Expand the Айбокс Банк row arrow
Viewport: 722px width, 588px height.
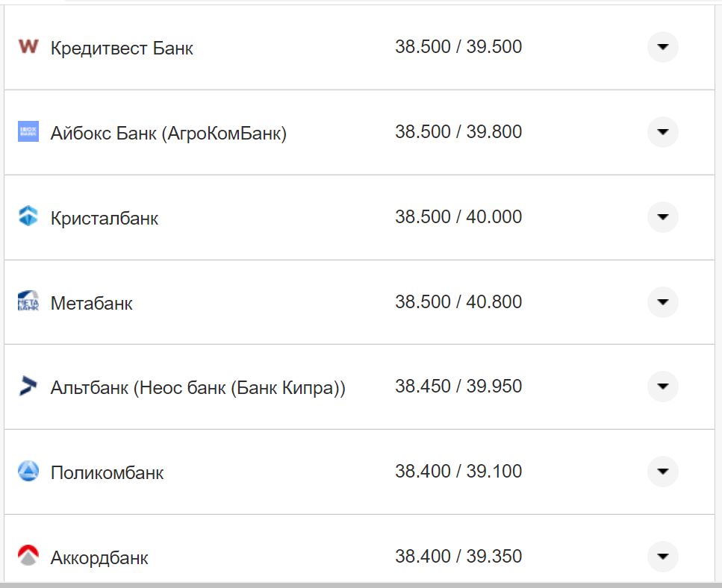coord(662,132)
